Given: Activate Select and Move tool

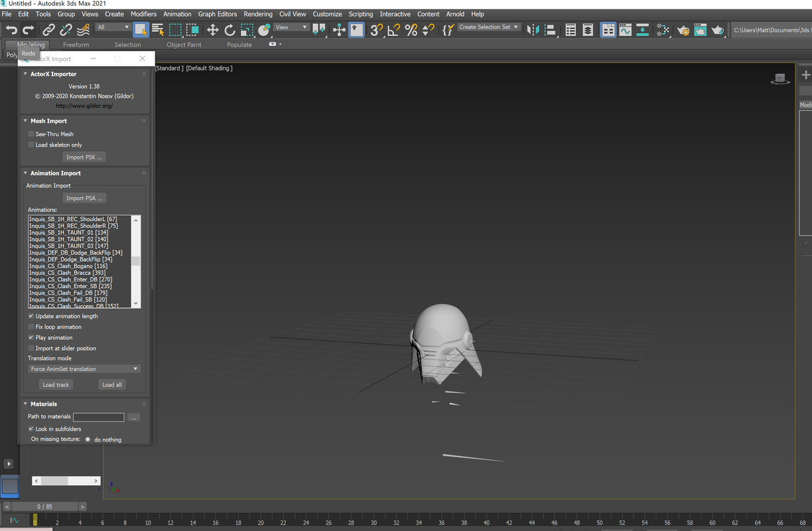Looking at the screenshot, I should (x=213, y=30).
